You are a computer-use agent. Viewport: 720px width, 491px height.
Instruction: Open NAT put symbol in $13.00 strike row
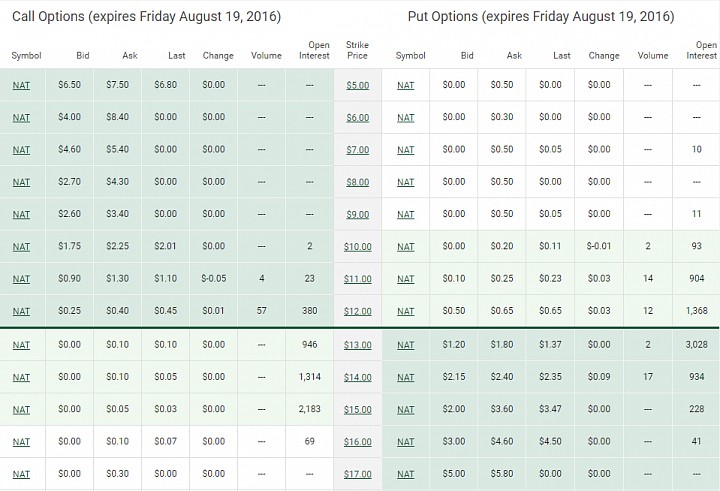pyautogui.click(x=405, y=345)
